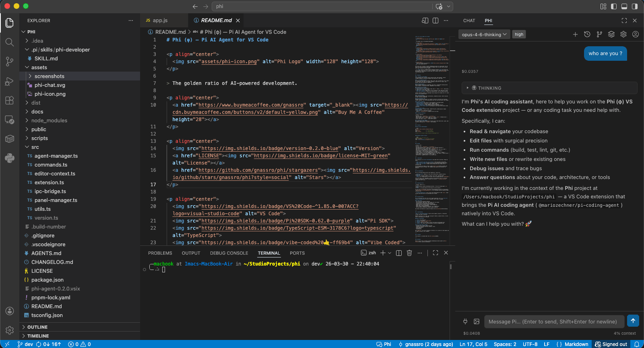
Task: Start new chat with plus icon in Phi panel
Action: click(x=575, y=35)
